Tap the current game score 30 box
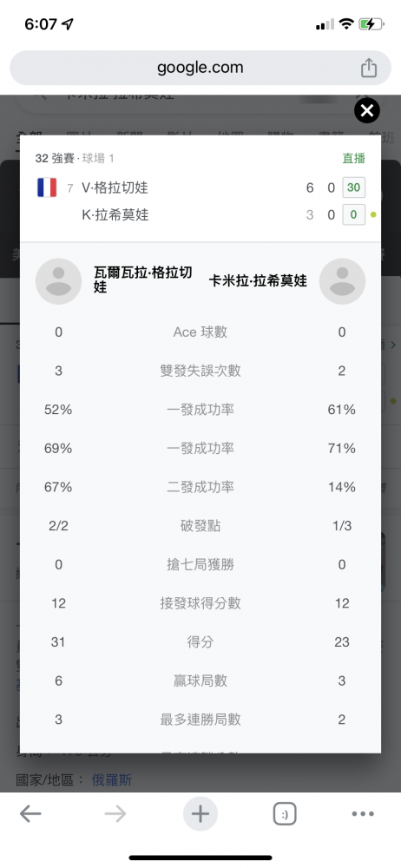The height and width of the screenshot is (868, 401). (x=353, y=187)
